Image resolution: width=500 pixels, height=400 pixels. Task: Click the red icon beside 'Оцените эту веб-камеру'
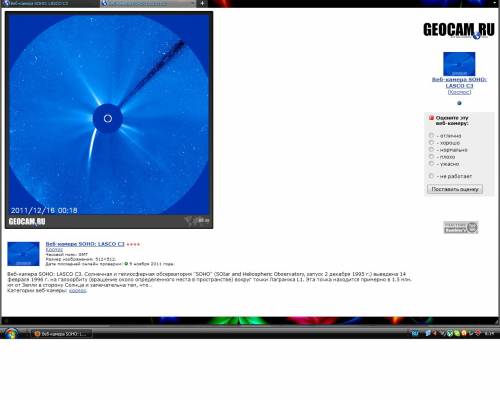point(431,118)
